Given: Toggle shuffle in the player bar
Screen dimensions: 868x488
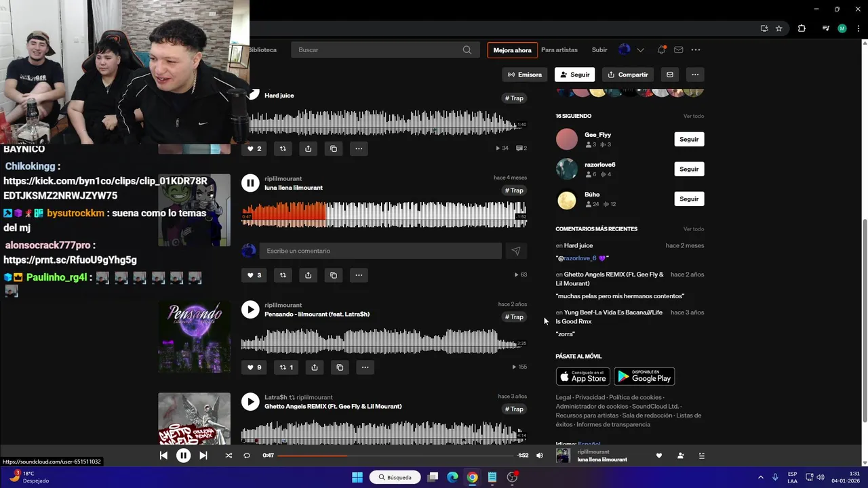Looking at the screenshot, I should coord(229,455).
